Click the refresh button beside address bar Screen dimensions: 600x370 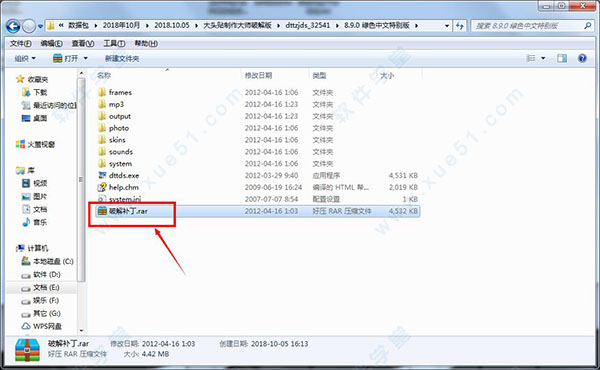pos(460,26)
